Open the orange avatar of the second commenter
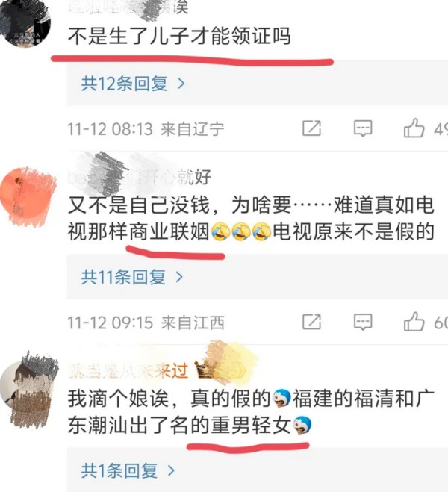The height and width of the screenshot is (492, 448). pos(28,197)
